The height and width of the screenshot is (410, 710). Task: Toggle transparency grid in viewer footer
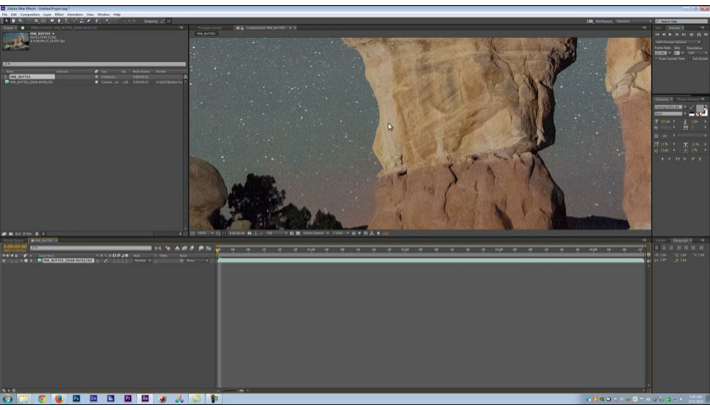tap(297, 233)
